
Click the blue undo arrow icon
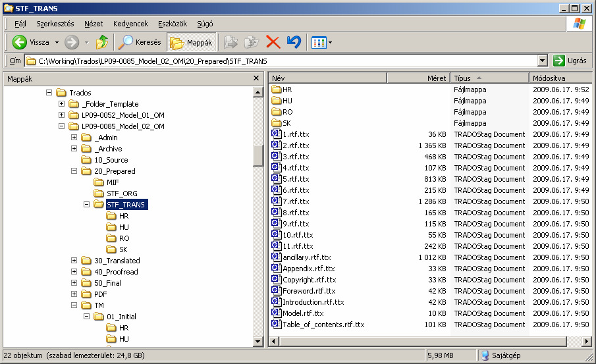(x=294, y=42)
